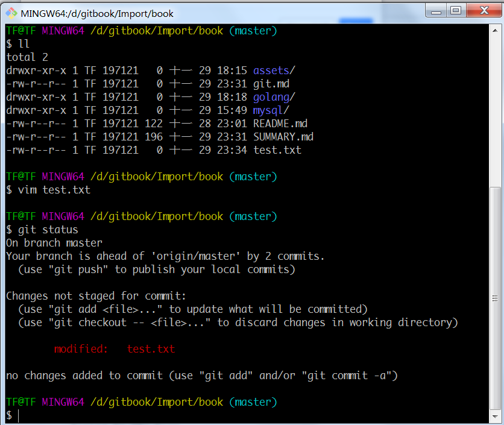The image size is (504, 425).
Task: Click the Git Bash icon in title bar
Action: pyautogui.click(x=11, y=13)
